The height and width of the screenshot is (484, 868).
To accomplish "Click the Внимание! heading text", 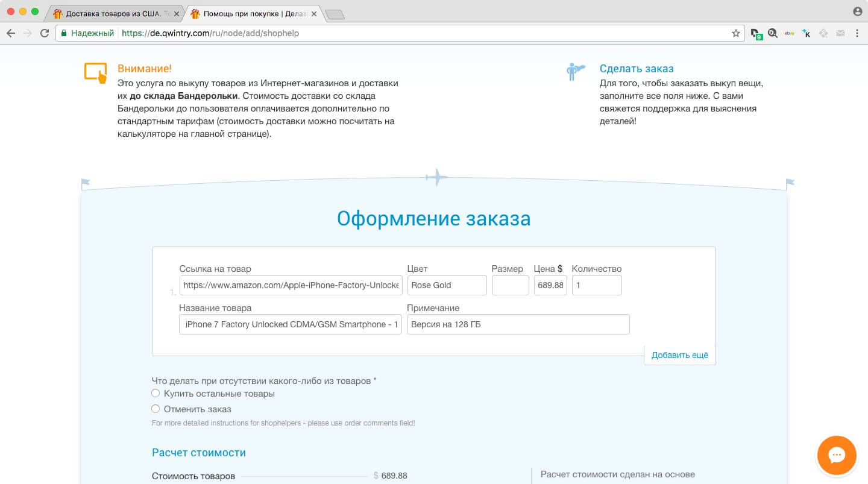I will [x=145, y=69].
